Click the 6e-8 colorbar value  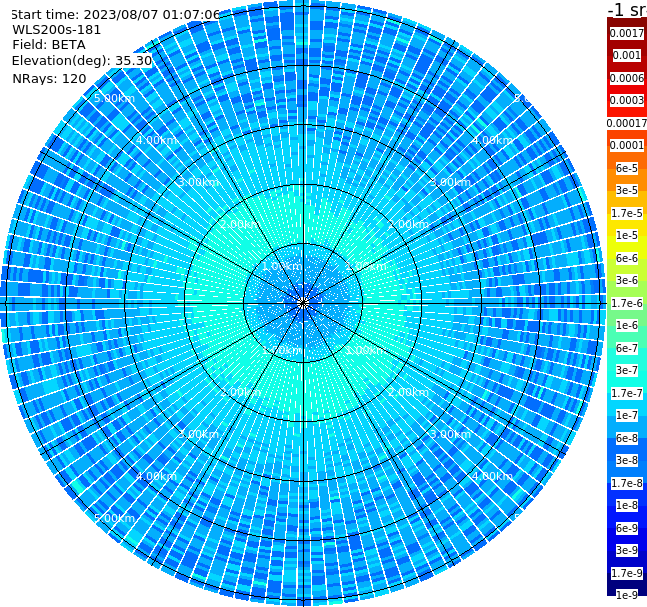coord(627,438)
